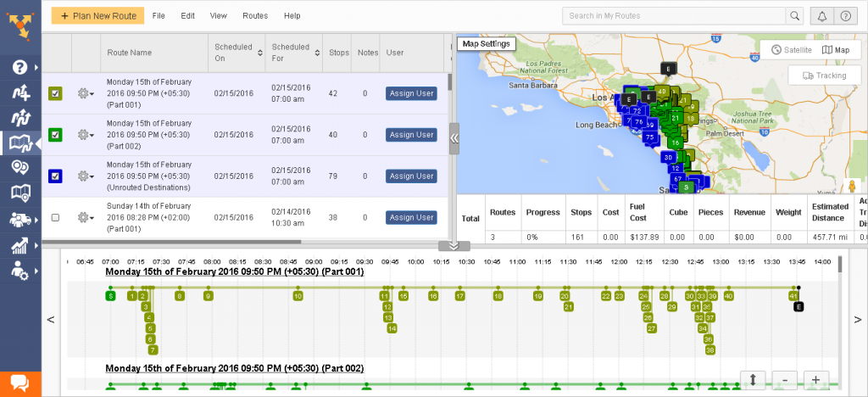Open the chat support icon in sidebar
The width and height of the screenshot is (868, 397).
[20, 383]
